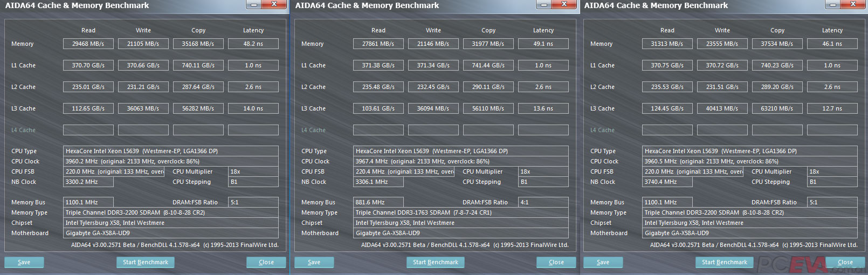
Task: Click L3 cache read value 103.61 GB/s
Action: click(x=378, y=108)
